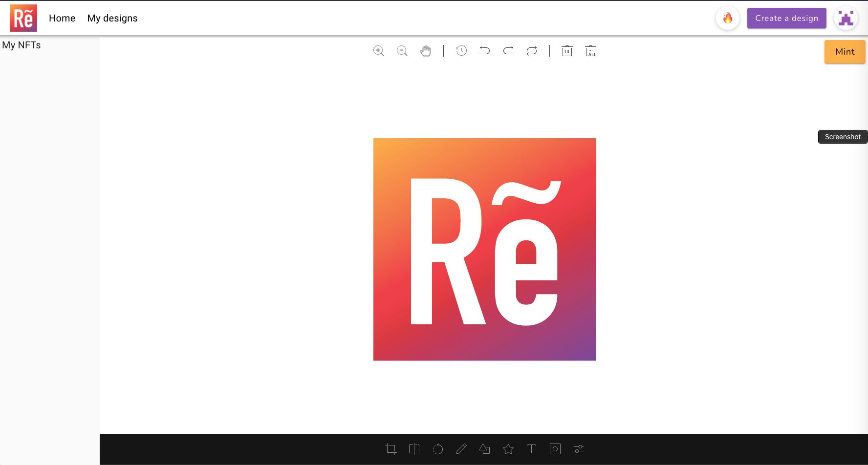Redo the last action
This screenshot has width=868, height=465.
point(508,50)
